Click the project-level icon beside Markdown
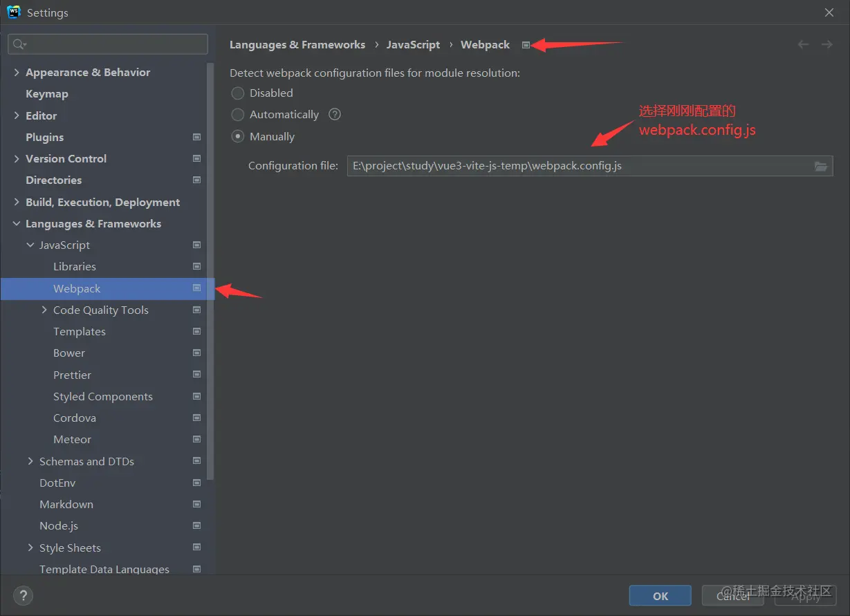 pyautogui.click(x=196, y=504)
